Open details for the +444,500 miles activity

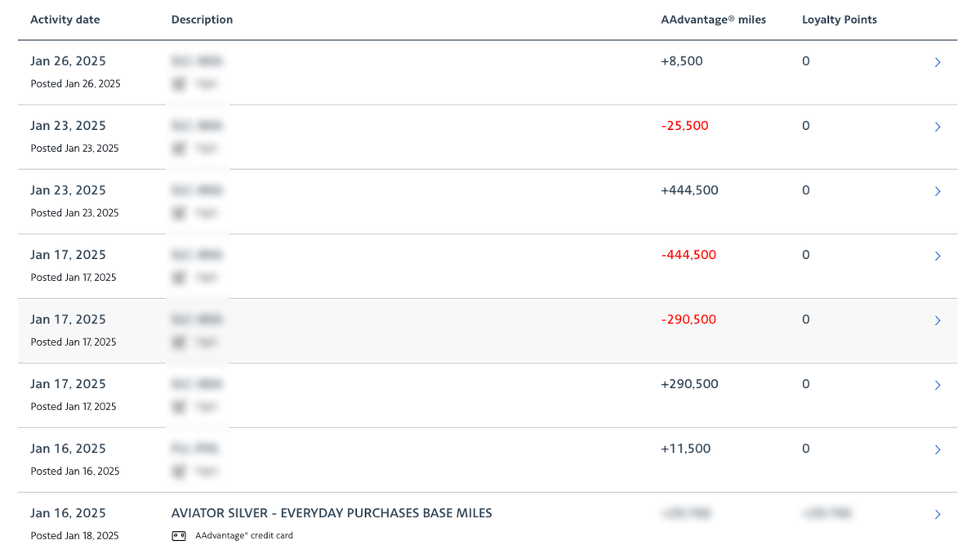tap(938, 190)
